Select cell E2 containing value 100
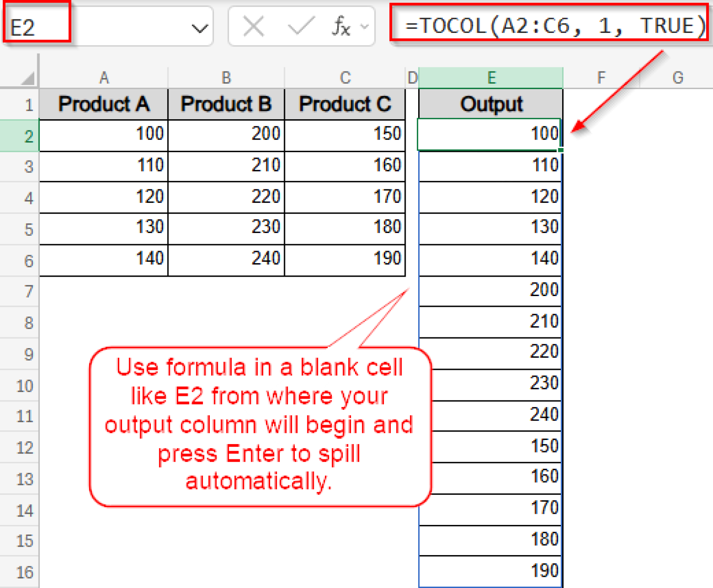 pyautogui.click(x=491, y=136)
